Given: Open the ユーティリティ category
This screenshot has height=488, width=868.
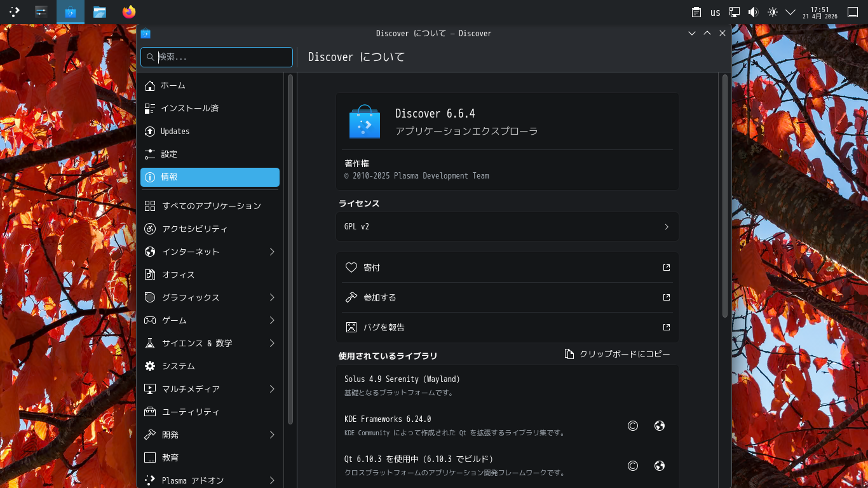Looking at the screenshot, I should click(210, 412).
